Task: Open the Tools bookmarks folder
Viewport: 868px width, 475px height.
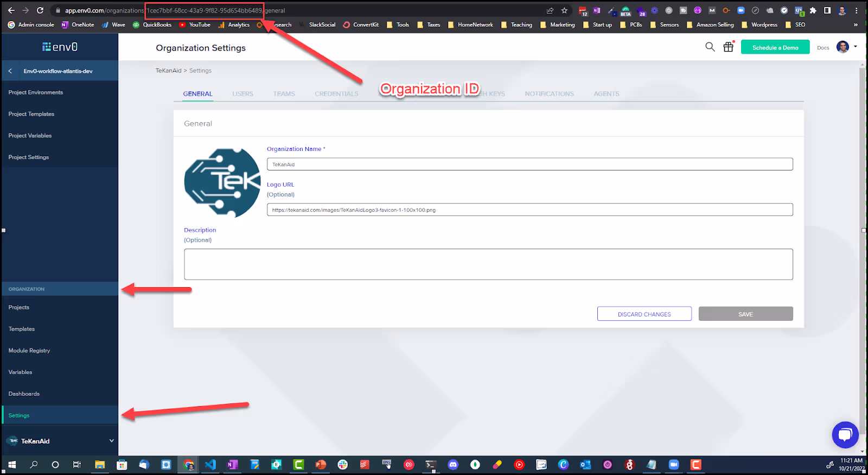Action: (398, 24)
